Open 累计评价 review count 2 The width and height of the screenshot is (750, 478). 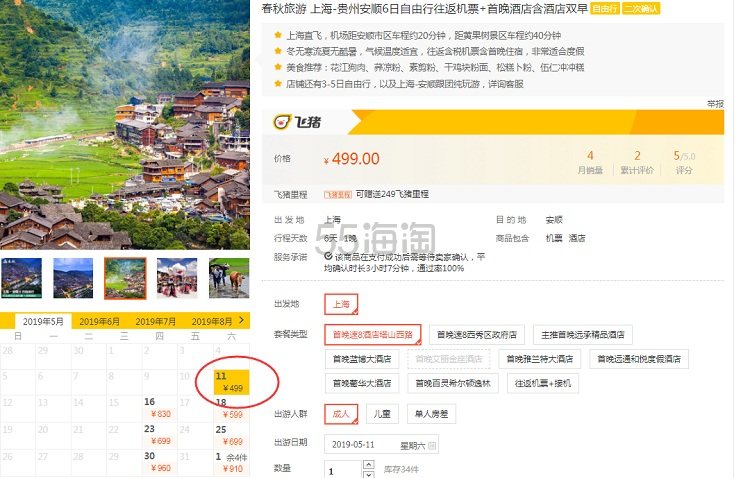(x=637, y=162)
